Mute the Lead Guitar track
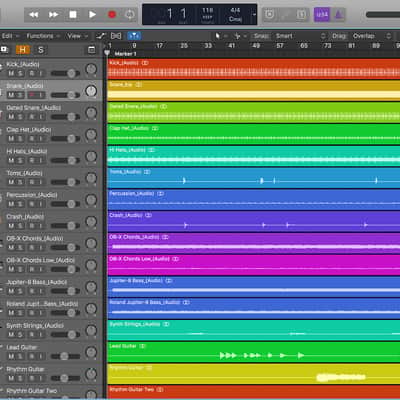 click(11, 356)
